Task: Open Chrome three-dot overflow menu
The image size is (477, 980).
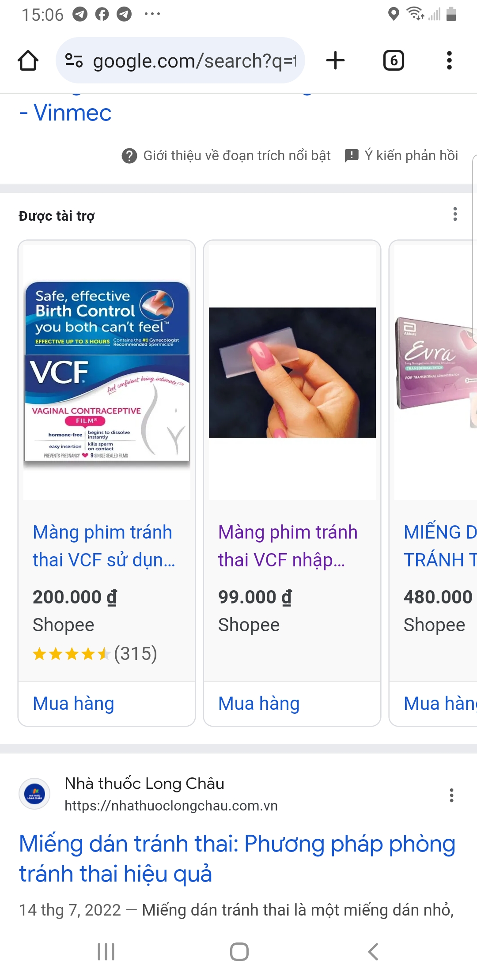Action: (x=449, y=60)
